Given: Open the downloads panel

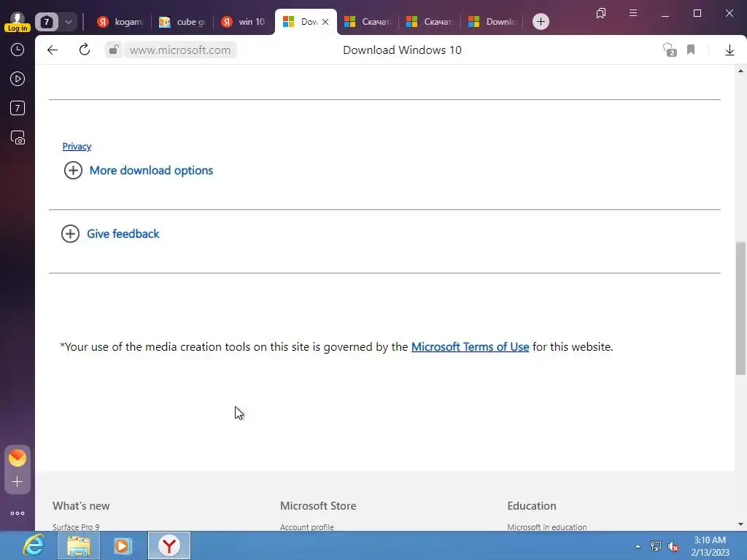Looking at the screenshot, I should click(729, 50).
